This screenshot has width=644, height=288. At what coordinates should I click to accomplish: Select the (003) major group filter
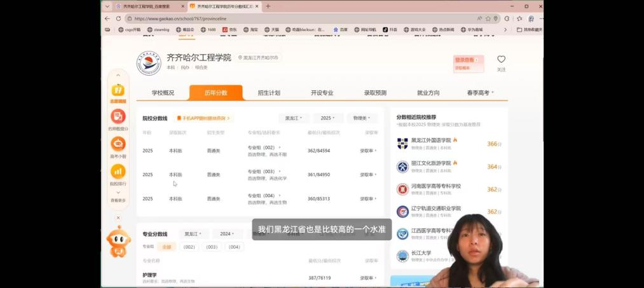click(212, 247)
